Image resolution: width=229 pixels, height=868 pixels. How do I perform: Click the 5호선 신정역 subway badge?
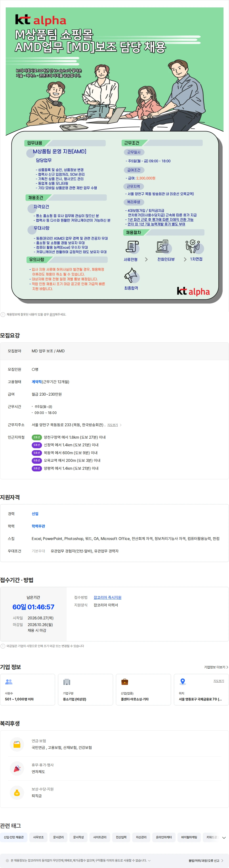[37, 445]
